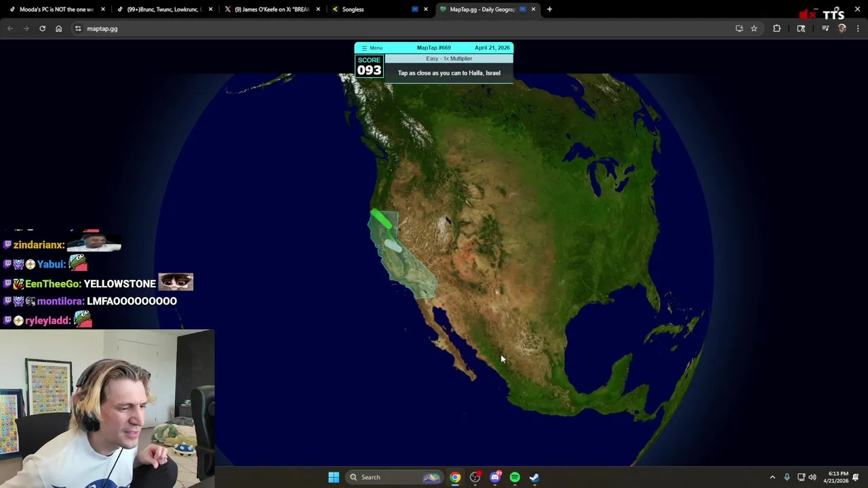Open Discord from the taskbar
The width and height of the screenshot is (868, 488).
tap(495, 477)
